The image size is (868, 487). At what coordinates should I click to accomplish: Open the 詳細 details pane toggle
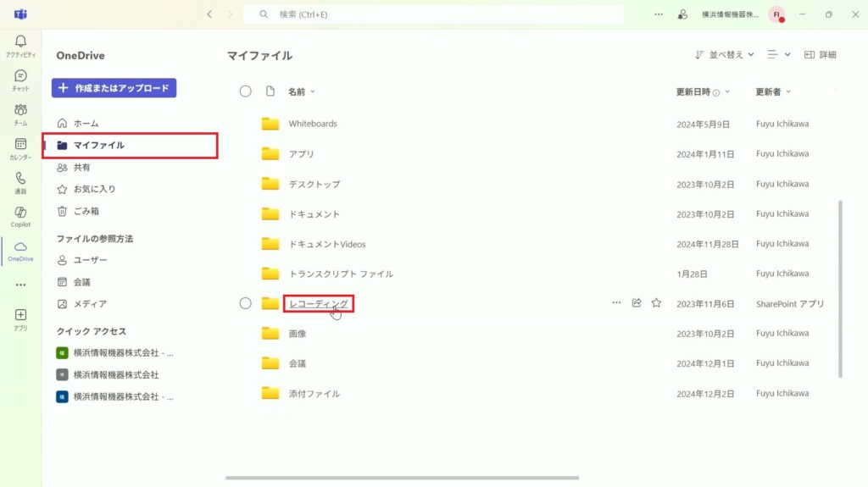point(821,55)
